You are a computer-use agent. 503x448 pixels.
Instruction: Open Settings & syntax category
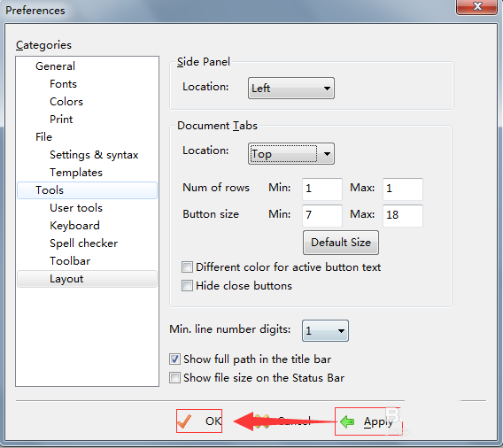[94, 155]
